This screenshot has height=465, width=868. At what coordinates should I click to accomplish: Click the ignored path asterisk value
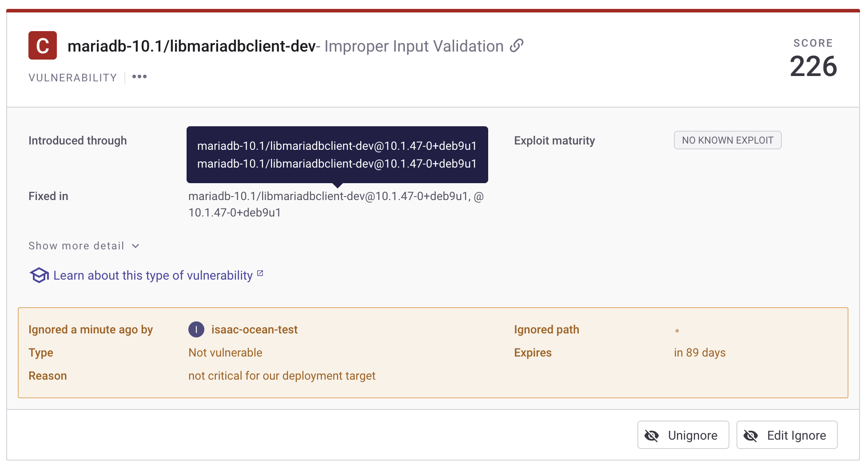coord(677,331)
